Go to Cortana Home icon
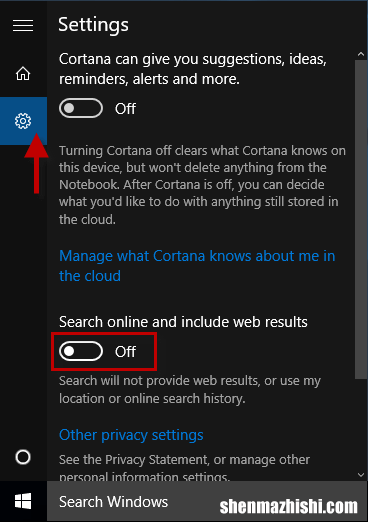This screenshot has width=368, height=522. coord(23,73)
